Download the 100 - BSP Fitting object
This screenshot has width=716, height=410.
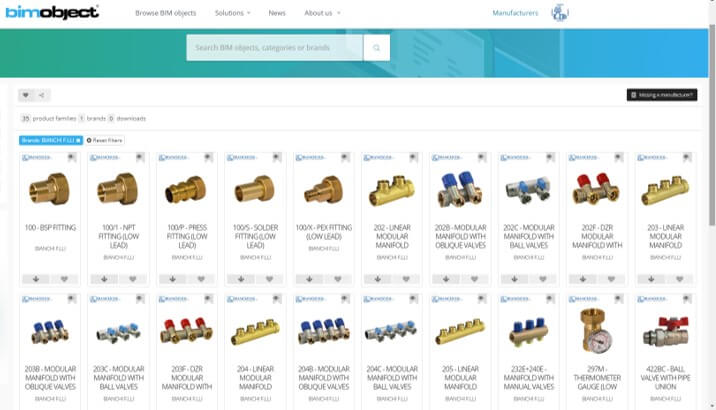36,279
